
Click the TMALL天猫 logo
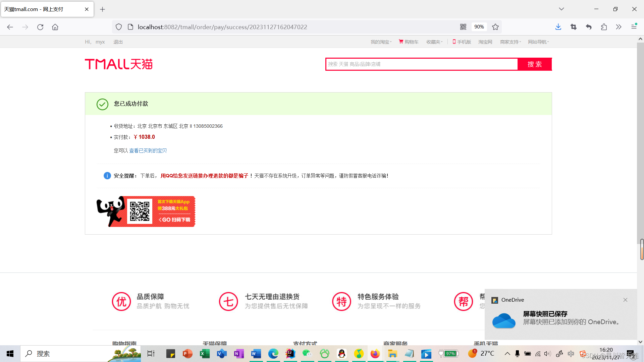pos(118,64)
